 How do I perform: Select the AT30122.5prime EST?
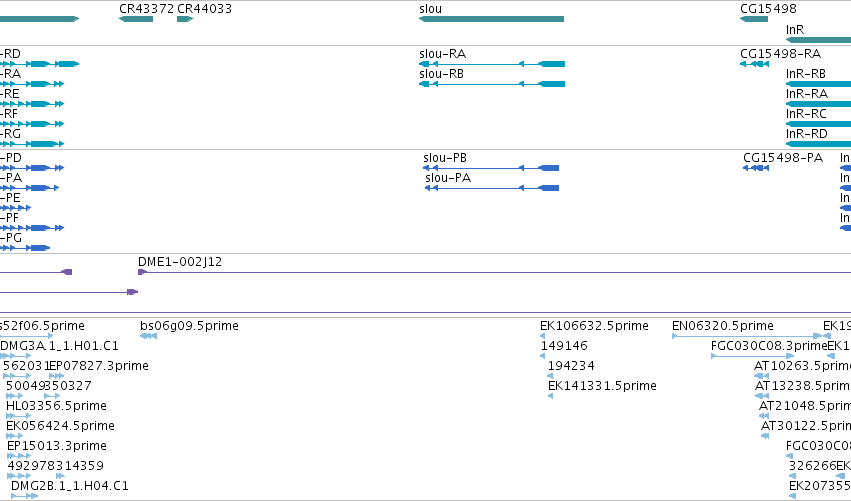pos(765,436)
